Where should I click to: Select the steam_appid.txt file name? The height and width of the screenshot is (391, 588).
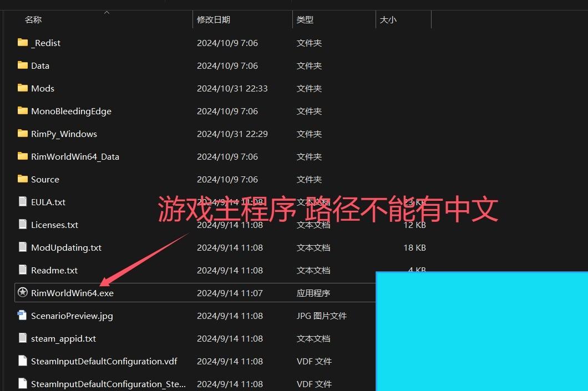pyautogui.click(x=63, y=339)
